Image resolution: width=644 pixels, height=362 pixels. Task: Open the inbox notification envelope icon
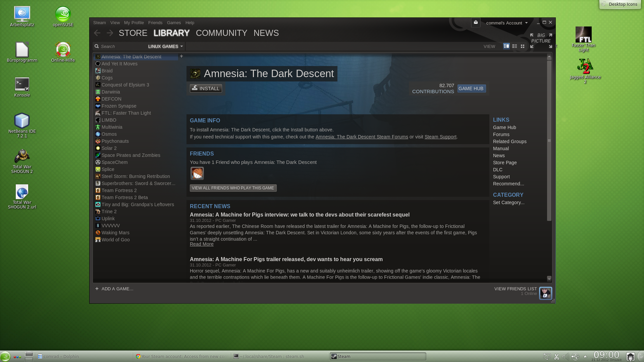click(x=476, y=22)
